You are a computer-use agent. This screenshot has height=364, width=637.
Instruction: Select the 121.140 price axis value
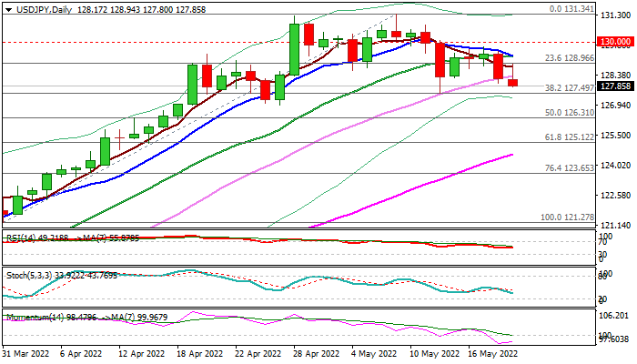coord(615,226)
